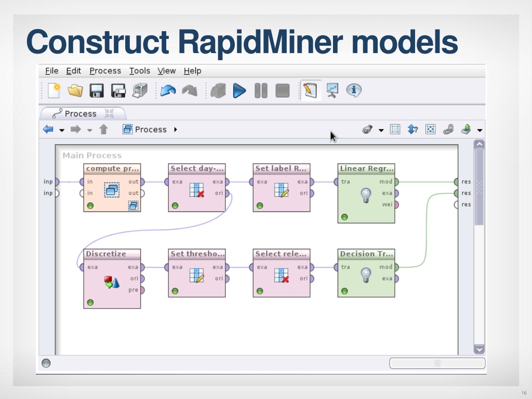
Task: Open the Welcome info perspective icon
Action: coord(354,90)
